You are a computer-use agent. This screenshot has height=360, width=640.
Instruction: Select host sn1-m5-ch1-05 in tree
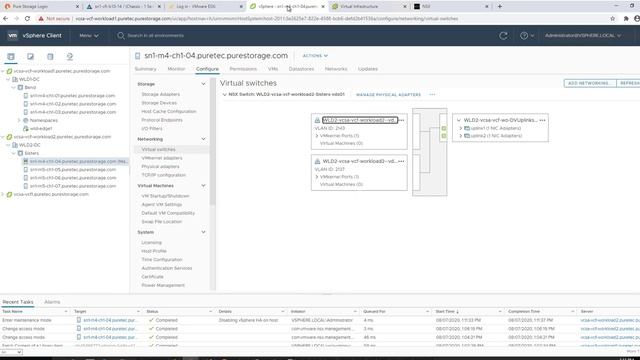click(73, 169)
